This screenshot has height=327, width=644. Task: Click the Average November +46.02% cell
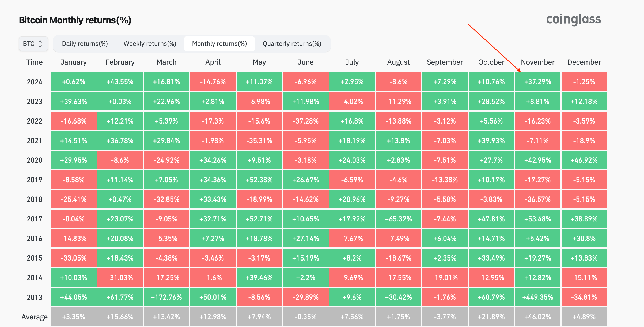(x=538, y=317)
